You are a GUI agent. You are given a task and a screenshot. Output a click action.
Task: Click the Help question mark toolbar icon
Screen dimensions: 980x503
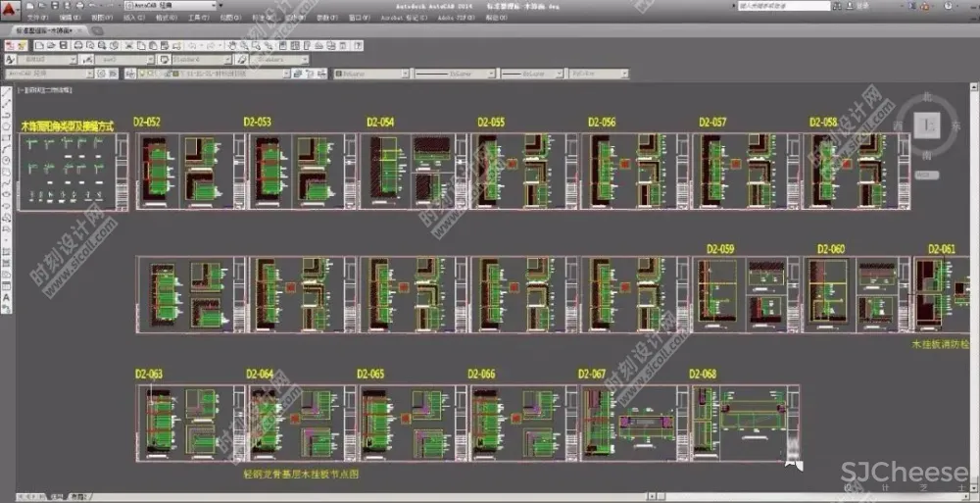tap(356, 46)
